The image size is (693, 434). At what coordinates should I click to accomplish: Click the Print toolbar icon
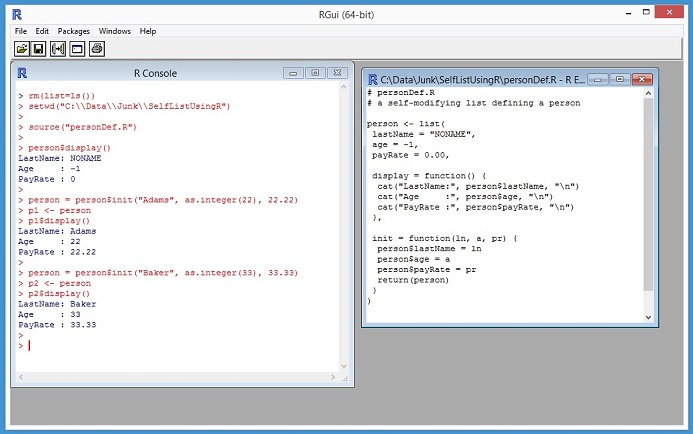coord(96,48)
